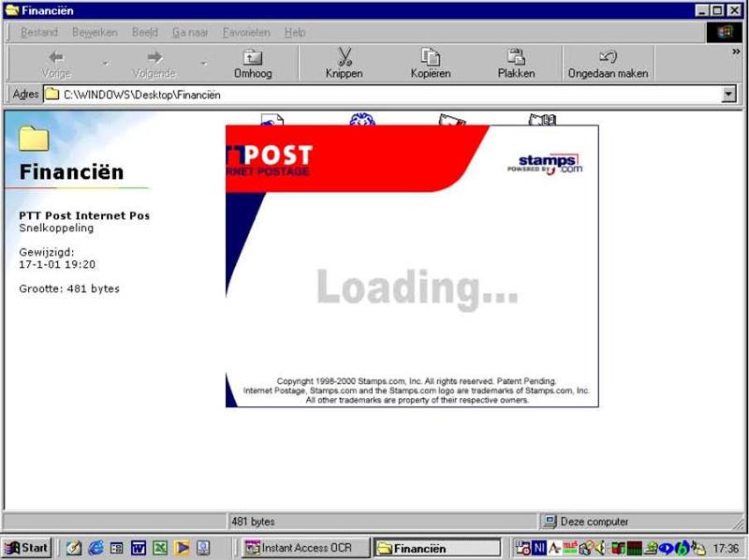
Task: Click the Snelkoppeling type label
Action: tap(56, 228)
